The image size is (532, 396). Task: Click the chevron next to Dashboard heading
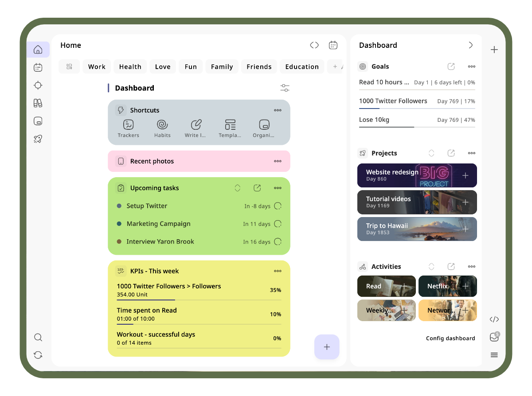pos(471,45)
